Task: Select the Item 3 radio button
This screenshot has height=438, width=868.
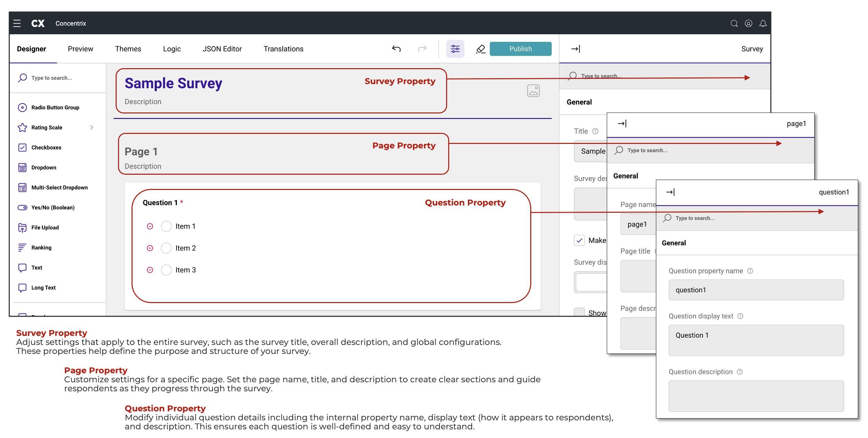Action: [166, 270]
